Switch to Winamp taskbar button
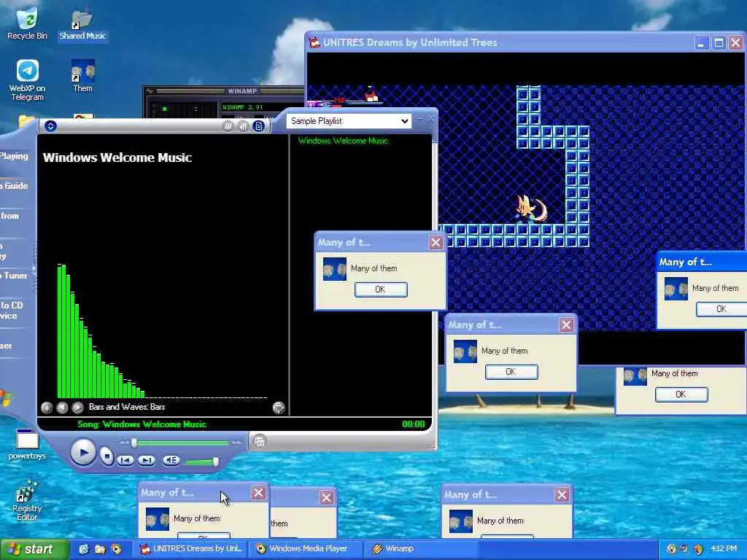 pos(422,549)
